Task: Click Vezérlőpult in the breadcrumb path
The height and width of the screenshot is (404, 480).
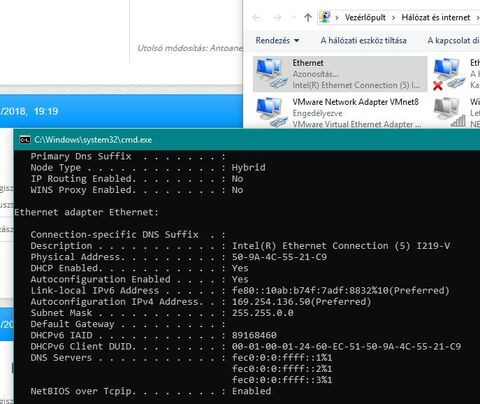Action: pos(365,17)
